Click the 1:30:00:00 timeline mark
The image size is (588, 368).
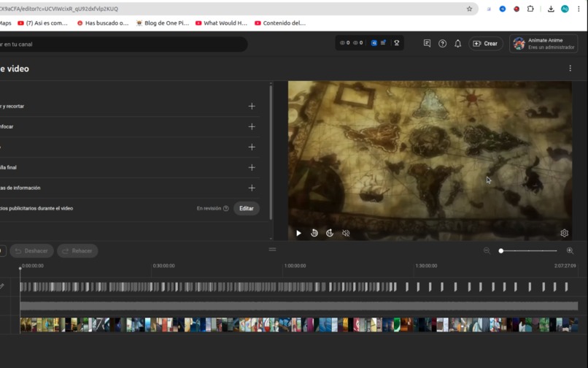pyautogui.click(x=426, y=266)
